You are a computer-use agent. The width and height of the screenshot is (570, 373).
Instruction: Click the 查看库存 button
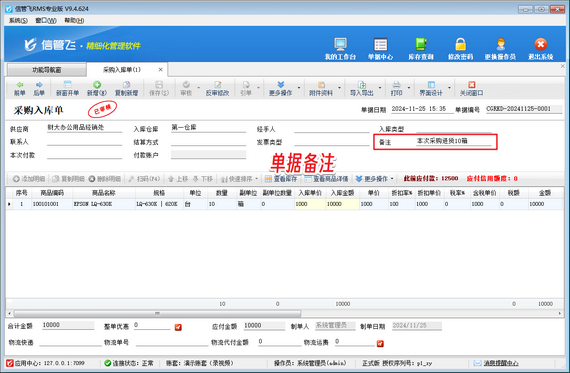(x=281, y=179)
